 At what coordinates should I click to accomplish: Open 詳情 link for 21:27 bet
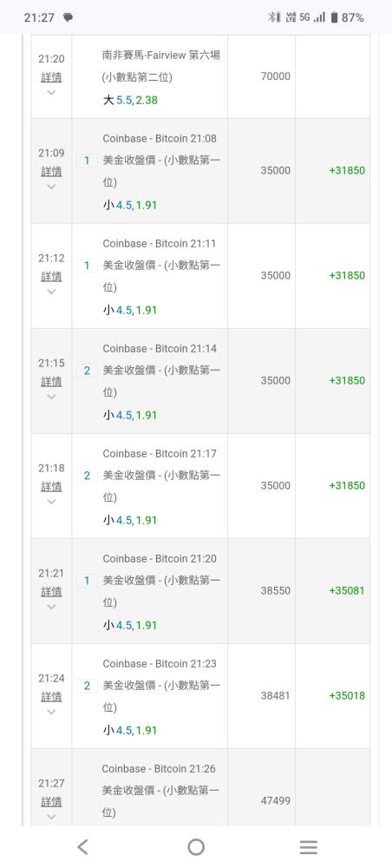point(51,801)
